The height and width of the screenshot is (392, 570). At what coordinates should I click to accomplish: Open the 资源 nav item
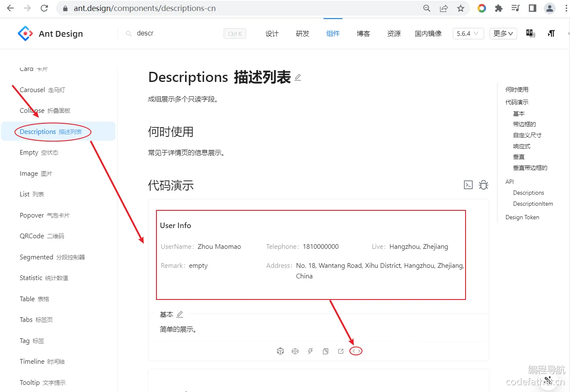pos(394,34)
